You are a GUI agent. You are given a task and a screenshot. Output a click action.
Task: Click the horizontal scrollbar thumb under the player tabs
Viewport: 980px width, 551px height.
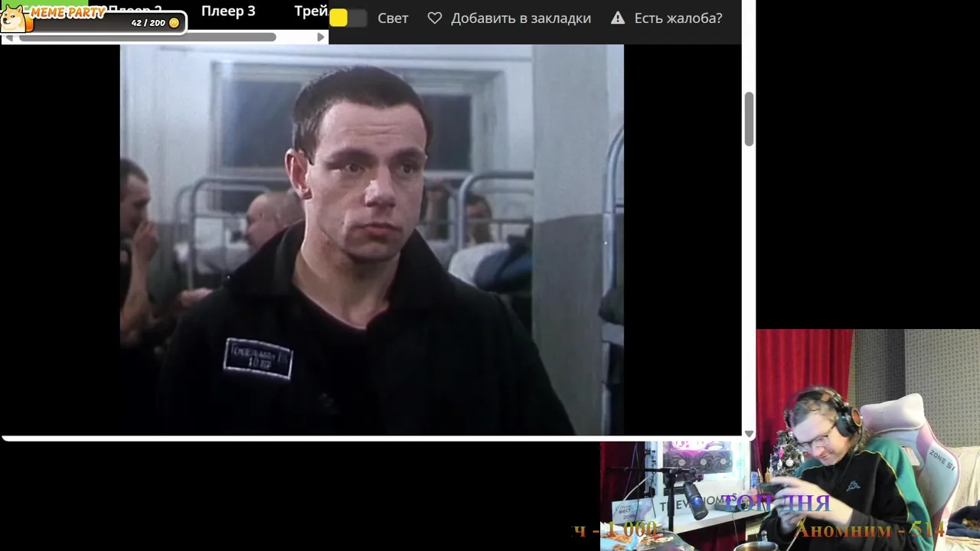147,37
